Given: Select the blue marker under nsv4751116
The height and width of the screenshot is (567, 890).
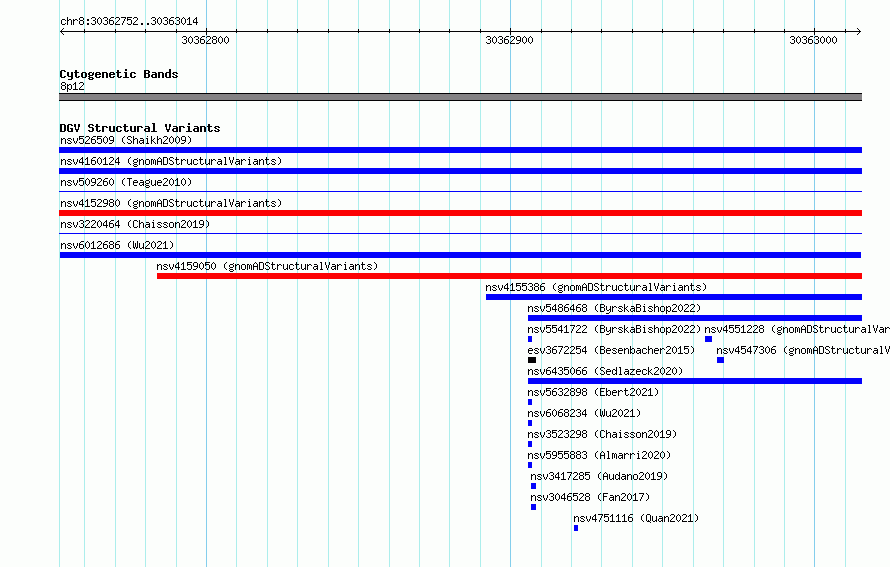Looking at the screenshot, I should (576, 528).
